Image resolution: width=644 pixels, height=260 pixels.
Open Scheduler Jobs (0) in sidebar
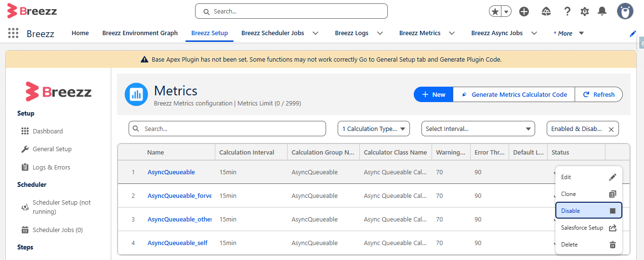58,230
